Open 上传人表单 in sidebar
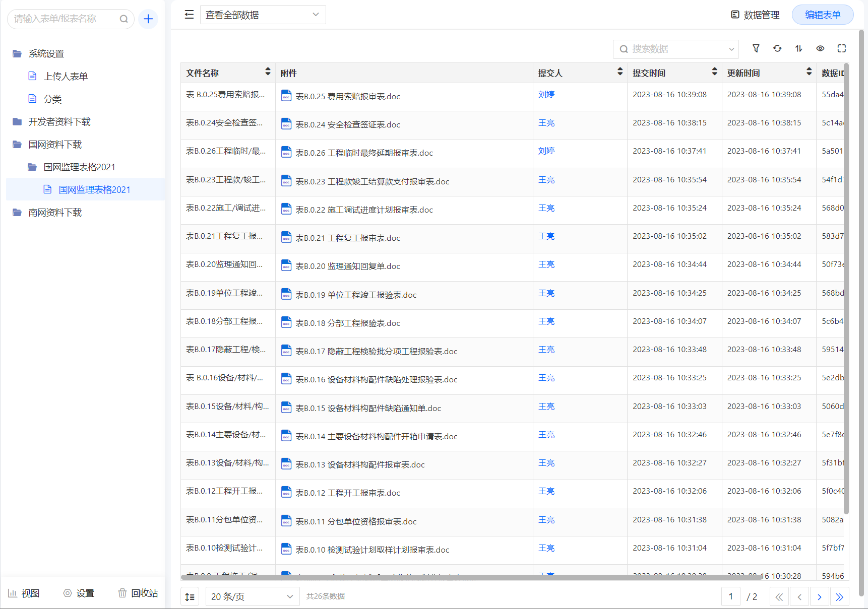 click(x=66, y=76)
